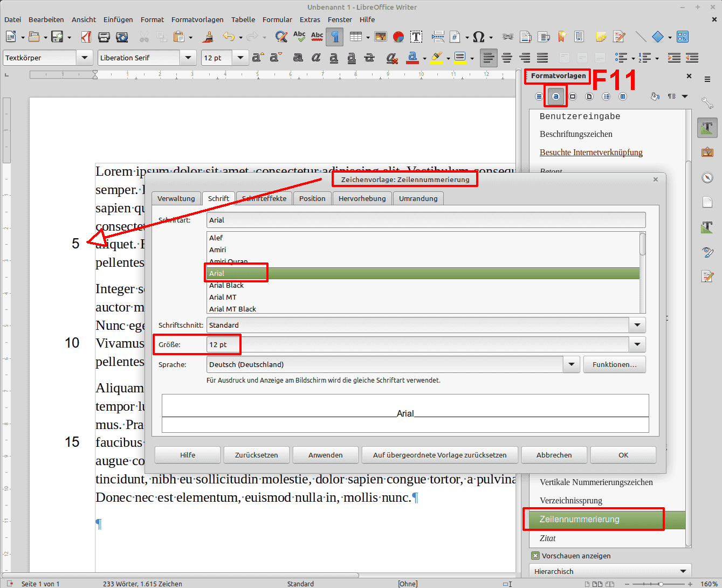Switch to Hervorhebung tab
This screenshot has width=722, height=588.
pyautogui.click(x=362, y=198)
